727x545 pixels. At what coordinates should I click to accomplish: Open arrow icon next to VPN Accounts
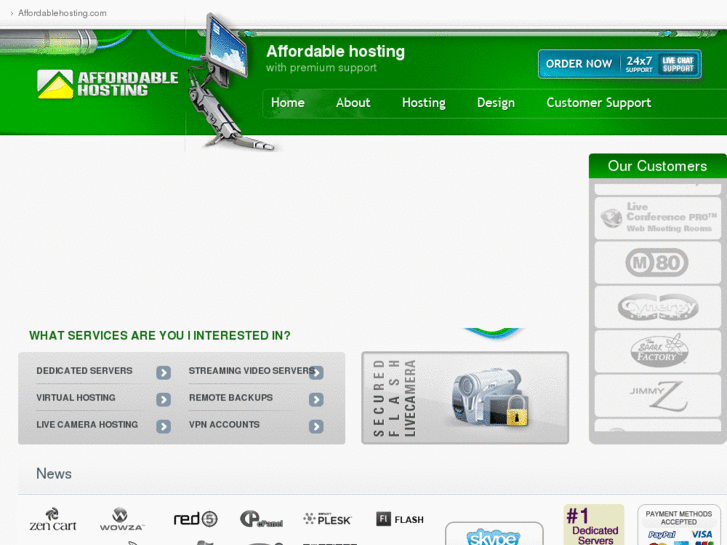tap(316, 426)
